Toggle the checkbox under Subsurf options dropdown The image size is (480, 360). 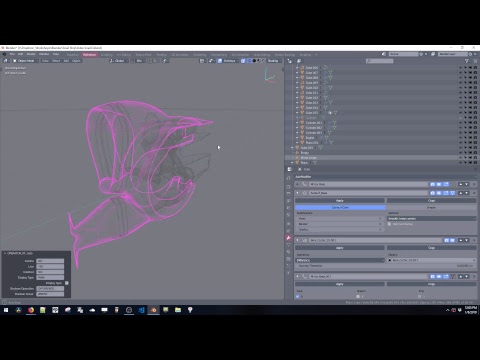tap(389, 224)
